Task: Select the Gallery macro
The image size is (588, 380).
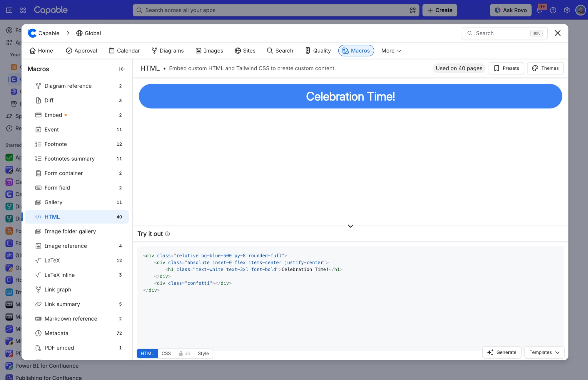Action: click(77, 202)
